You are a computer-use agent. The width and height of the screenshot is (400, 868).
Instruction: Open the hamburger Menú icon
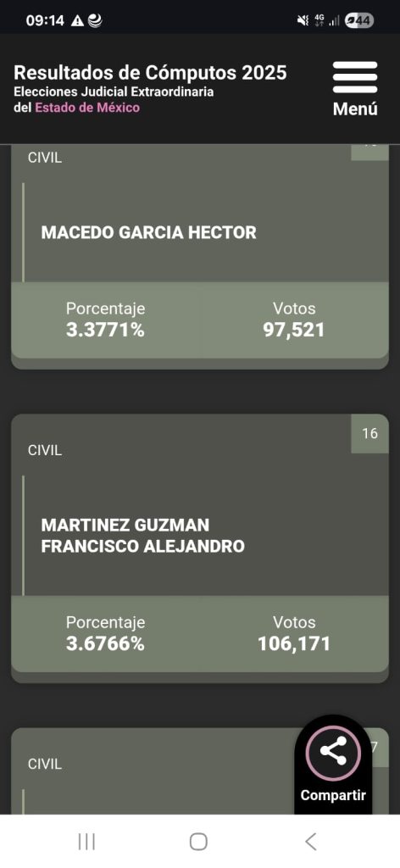354,77
